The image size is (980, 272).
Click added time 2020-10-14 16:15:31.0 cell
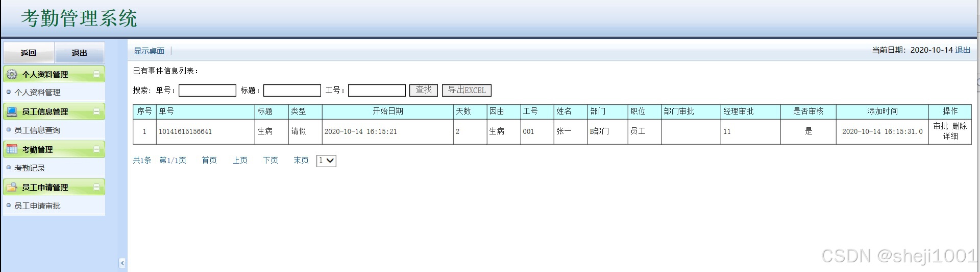[x=883, y=132]
